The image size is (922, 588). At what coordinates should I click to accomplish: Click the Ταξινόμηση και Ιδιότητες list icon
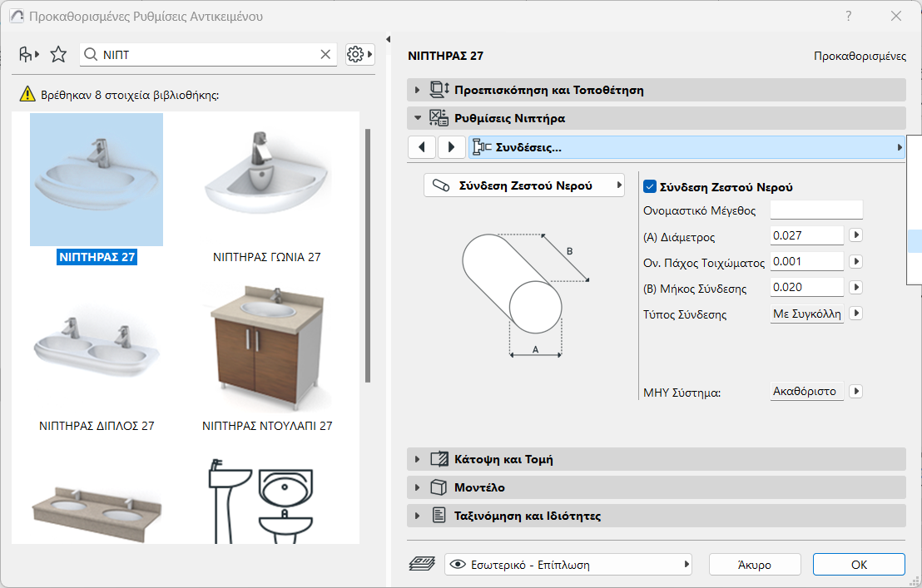click(x=439, y=515)
